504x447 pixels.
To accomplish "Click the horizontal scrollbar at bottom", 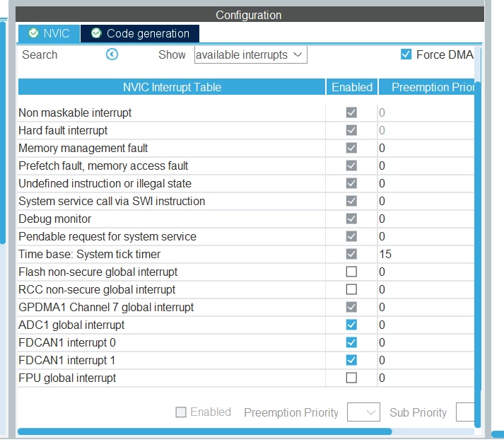I will (x=205, y=431).
